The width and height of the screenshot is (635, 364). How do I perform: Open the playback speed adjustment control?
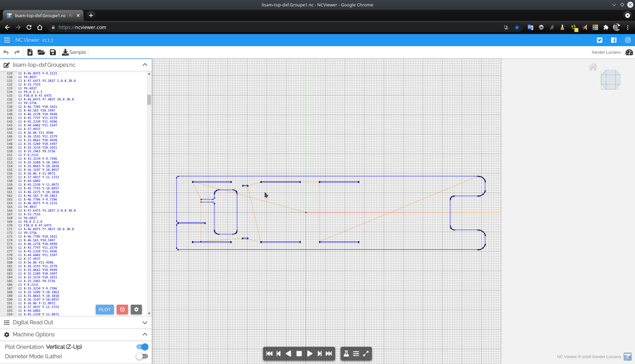tap(356, 354)
